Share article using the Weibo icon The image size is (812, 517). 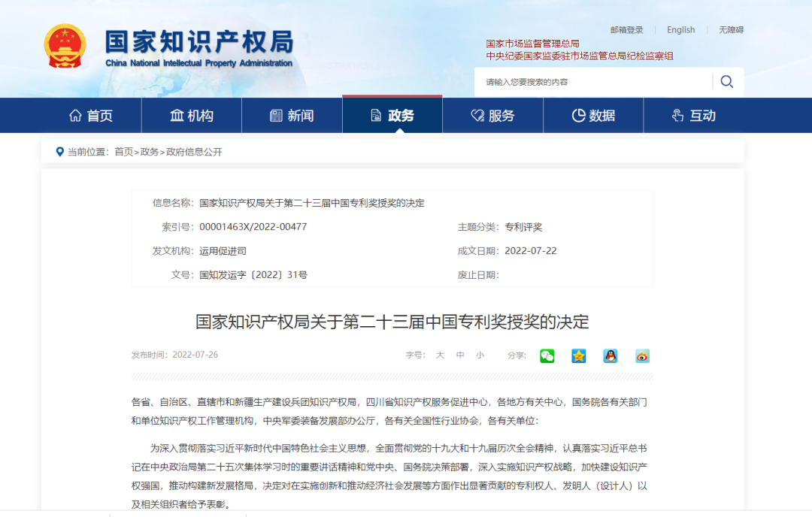point(642,355)
